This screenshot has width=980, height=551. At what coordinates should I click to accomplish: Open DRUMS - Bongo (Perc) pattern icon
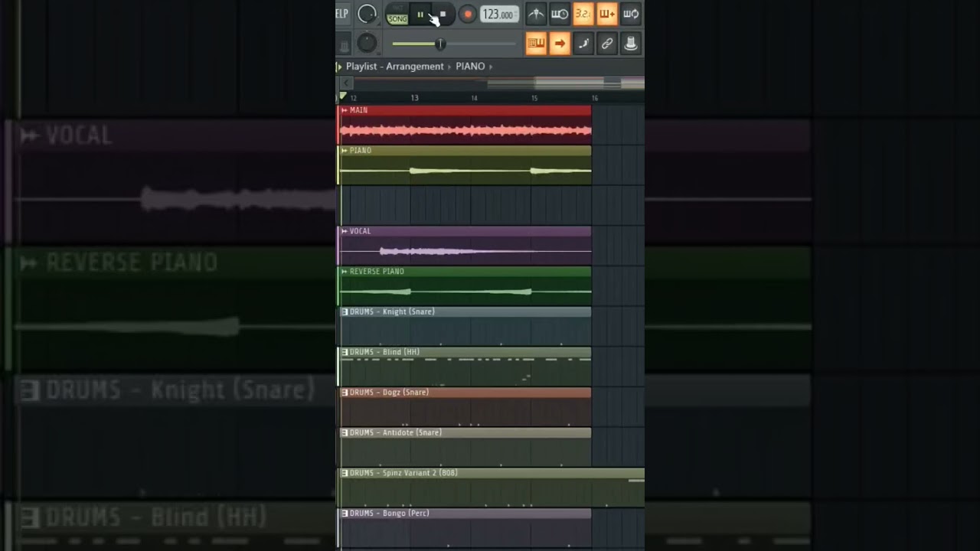click(345, 514)
